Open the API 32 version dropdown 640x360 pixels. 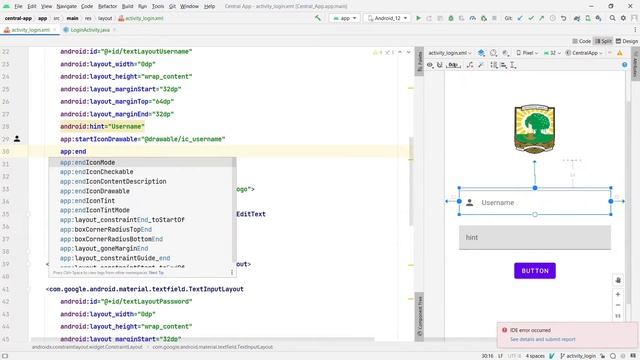pos(552,53)
